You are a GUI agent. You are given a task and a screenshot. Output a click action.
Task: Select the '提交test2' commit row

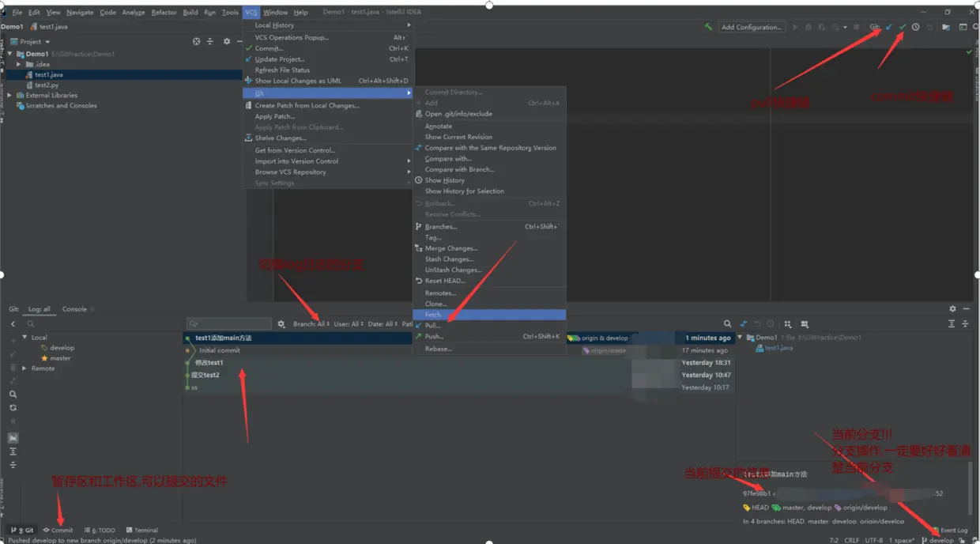click(458, 375)
